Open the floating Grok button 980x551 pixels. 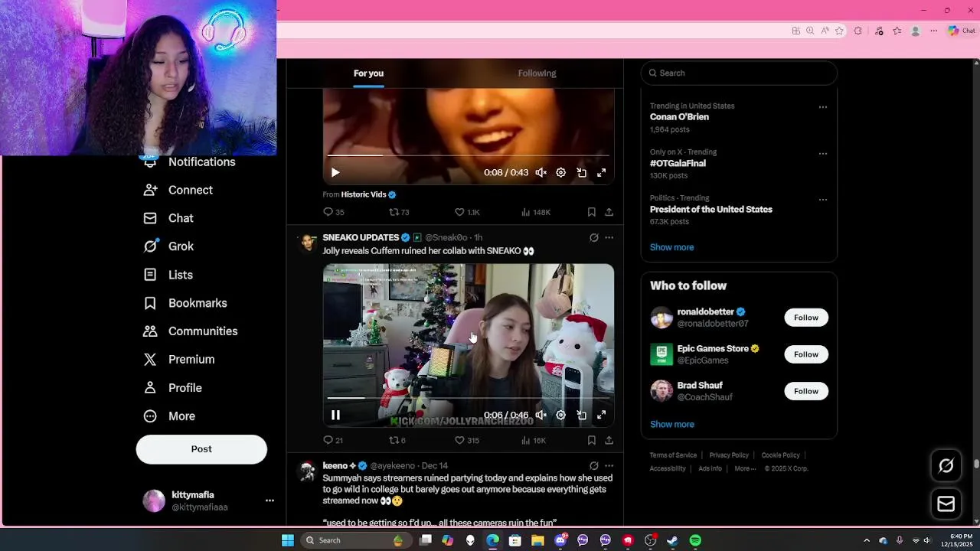click(946, 465)
